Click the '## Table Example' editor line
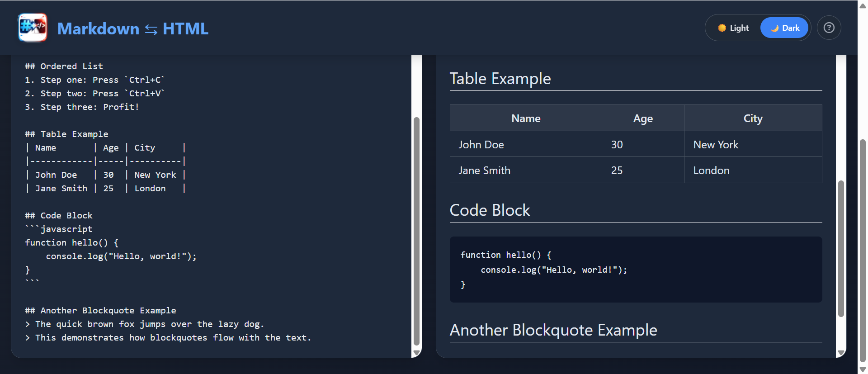The image size is (868, 374). tap(66, 134)
